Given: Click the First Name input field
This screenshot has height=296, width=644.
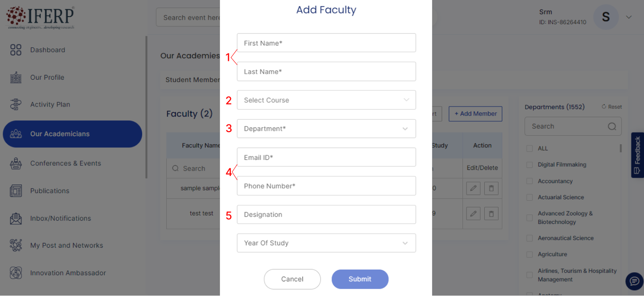Looking at the screenshot, I should tap(326, 43).
